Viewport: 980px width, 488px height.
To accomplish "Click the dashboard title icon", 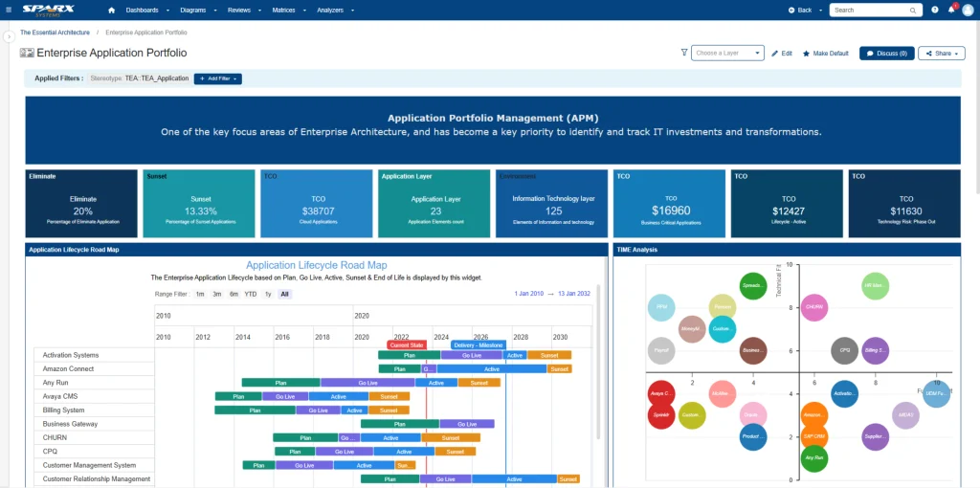I will pos(27,54).
